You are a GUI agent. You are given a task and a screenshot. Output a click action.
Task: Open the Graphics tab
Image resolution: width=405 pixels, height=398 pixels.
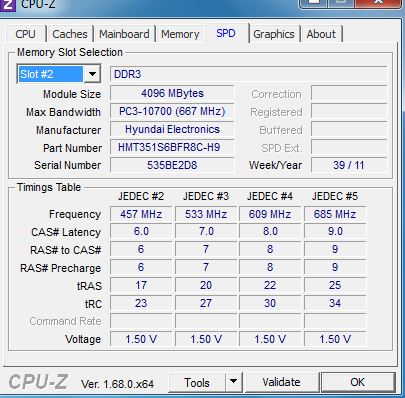[274, 34]
